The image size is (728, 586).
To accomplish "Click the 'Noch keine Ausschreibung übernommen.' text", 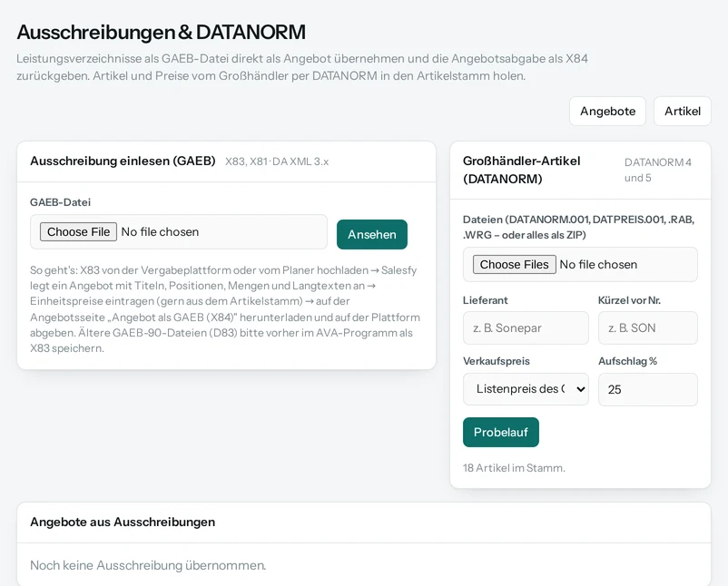I will [x=148, y=565].
